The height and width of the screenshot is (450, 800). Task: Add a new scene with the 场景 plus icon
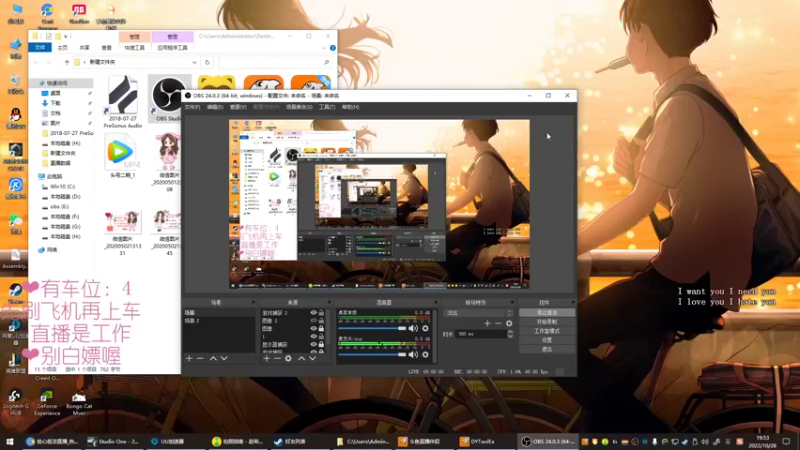[x=189, y=359]
